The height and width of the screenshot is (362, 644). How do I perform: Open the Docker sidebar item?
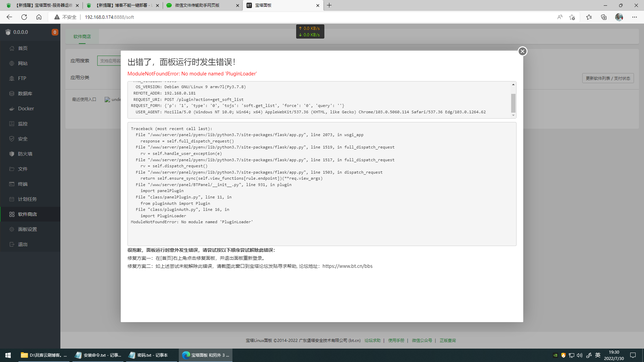click(30, 109)
